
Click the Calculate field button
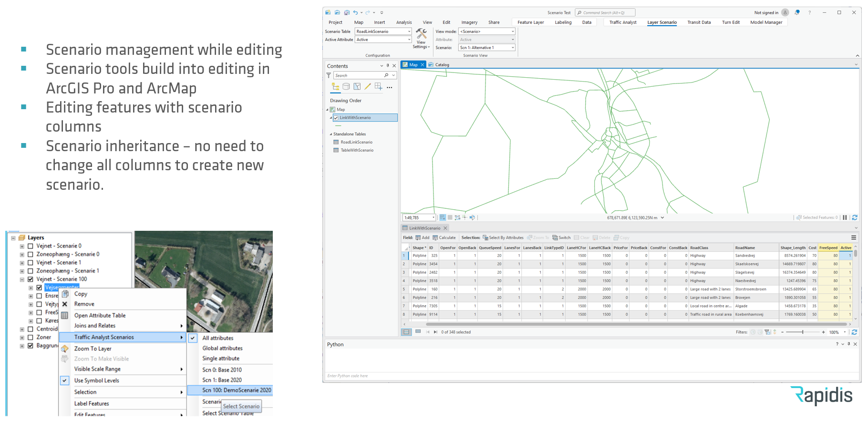pyautogui.click(x=444, y=237)
